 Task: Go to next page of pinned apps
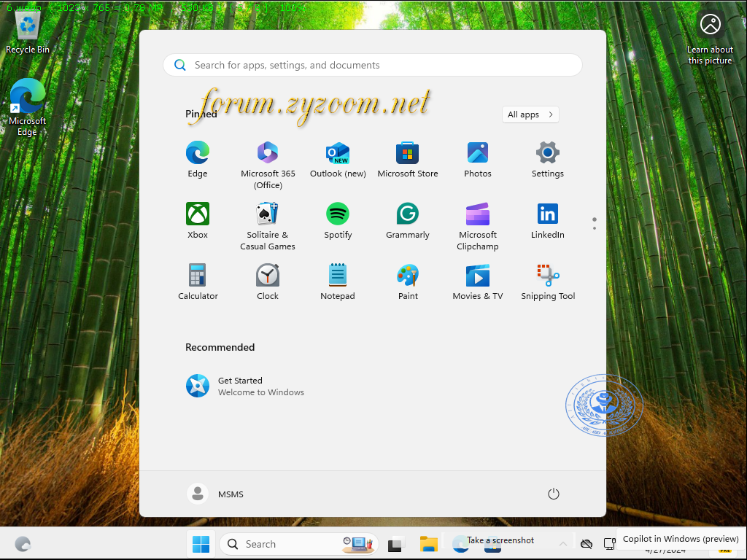(594, 228)
